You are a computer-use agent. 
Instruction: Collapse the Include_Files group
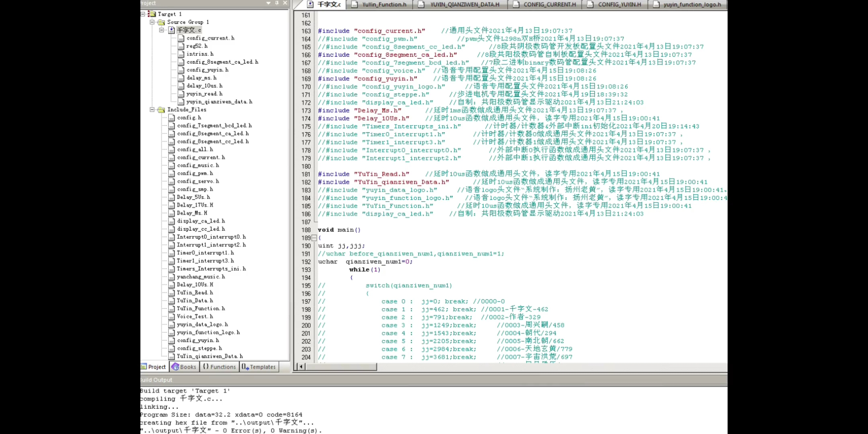152,110
